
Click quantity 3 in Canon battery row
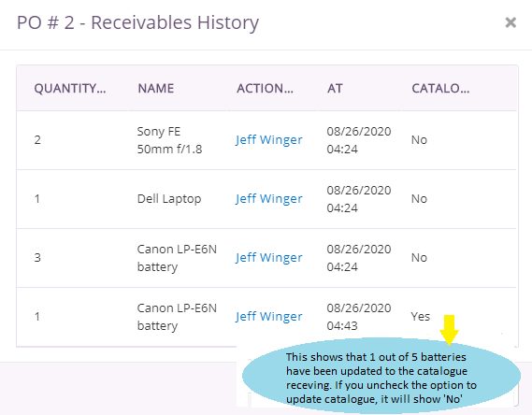(x=37, y=258)
